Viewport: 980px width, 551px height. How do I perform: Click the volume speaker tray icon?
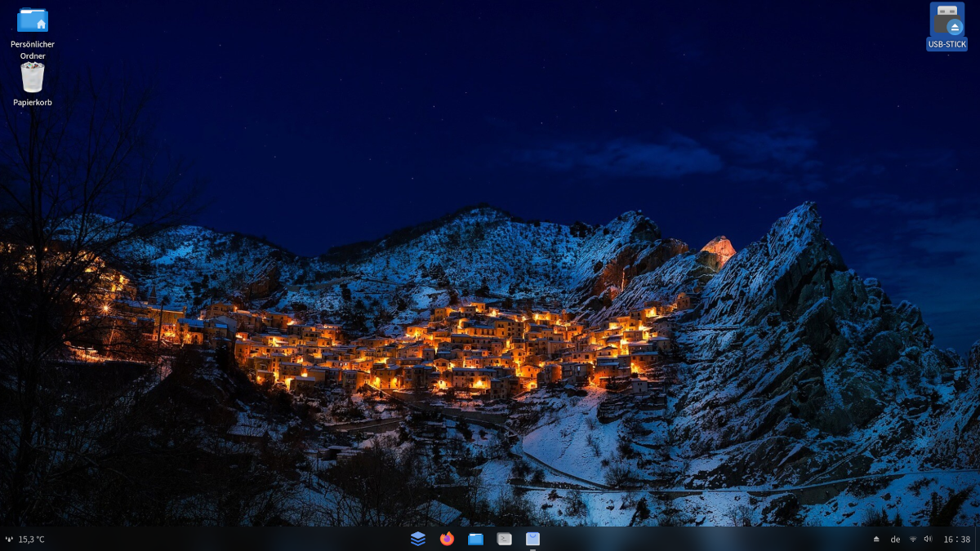pos(928,540)
